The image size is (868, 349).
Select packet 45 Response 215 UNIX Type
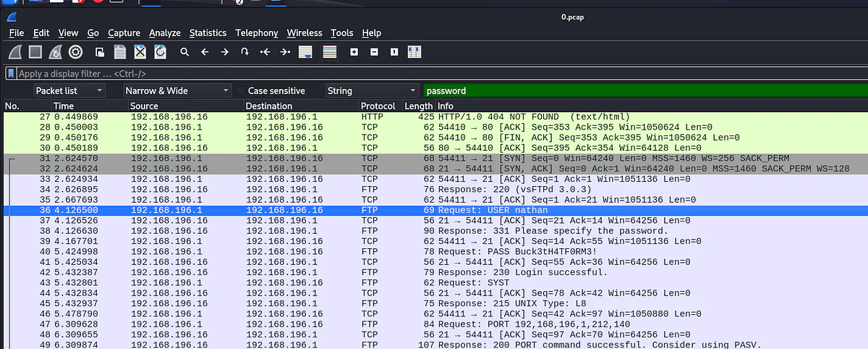[x=434, y=303]
